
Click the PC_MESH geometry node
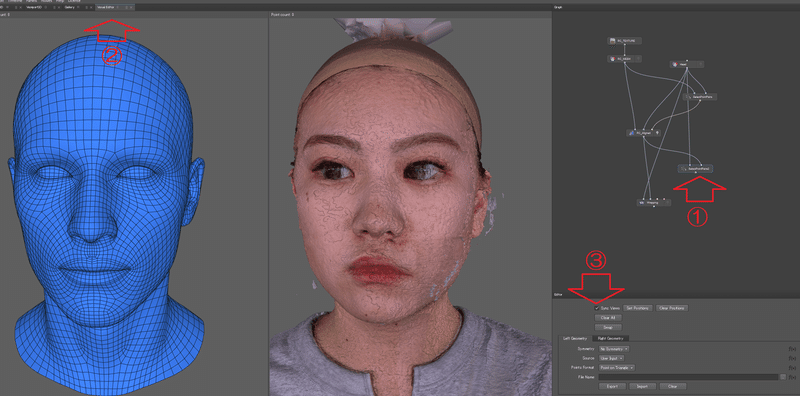coord(624,59)
